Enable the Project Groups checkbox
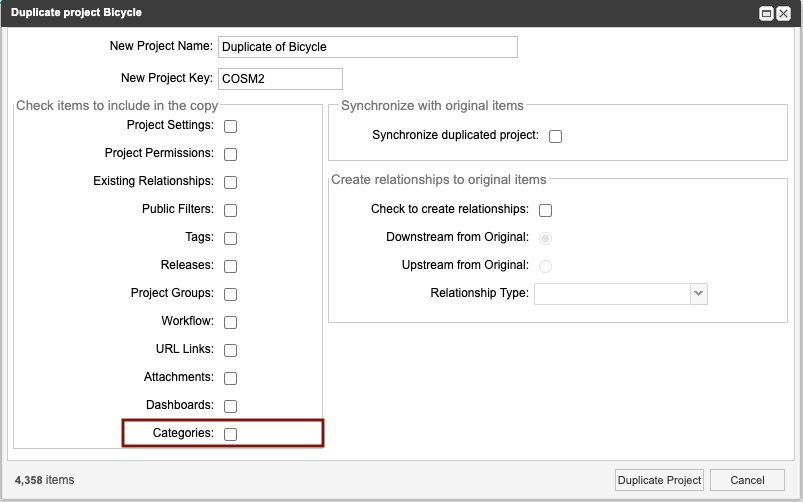Screen dimensions: 803x502 pyautogui.click(x=230, y=294)
